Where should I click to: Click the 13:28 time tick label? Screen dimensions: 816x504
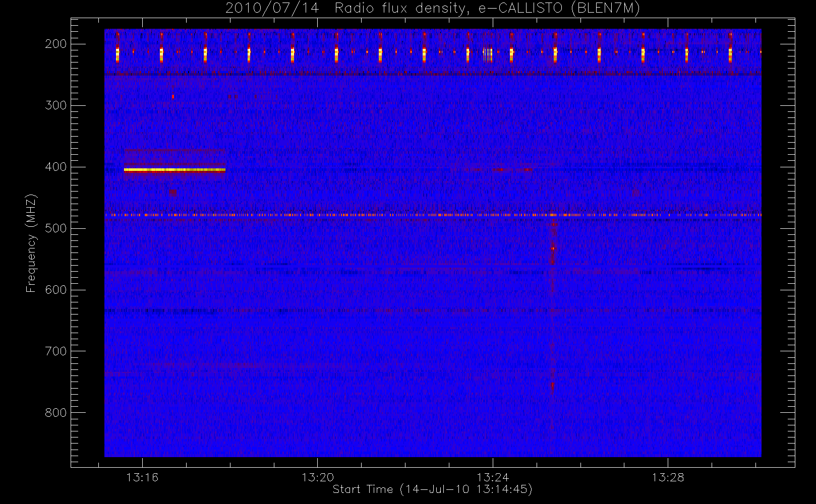(x=668, y=477)
